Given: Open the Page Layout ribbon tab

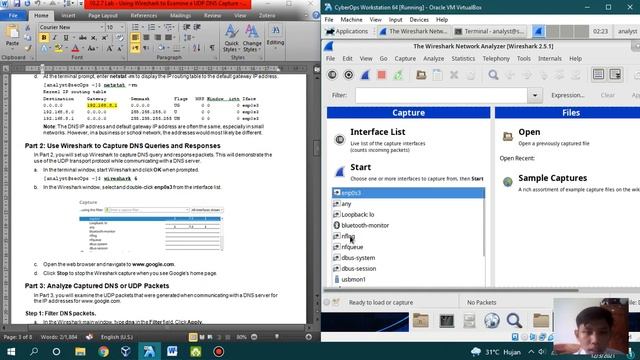Looking at the screenshot, I should click(x=103, y=16).
